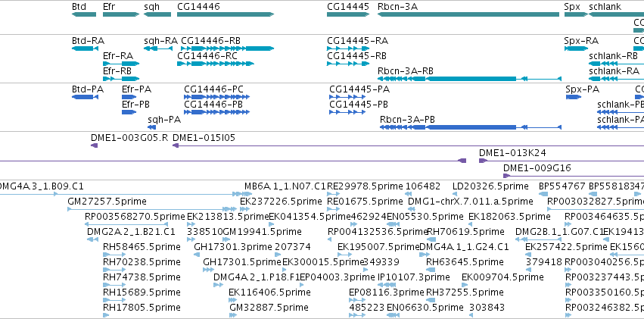Click EST EK237226.5prime
This screenshot has width=644, height=319.
[x=244, y=209]
